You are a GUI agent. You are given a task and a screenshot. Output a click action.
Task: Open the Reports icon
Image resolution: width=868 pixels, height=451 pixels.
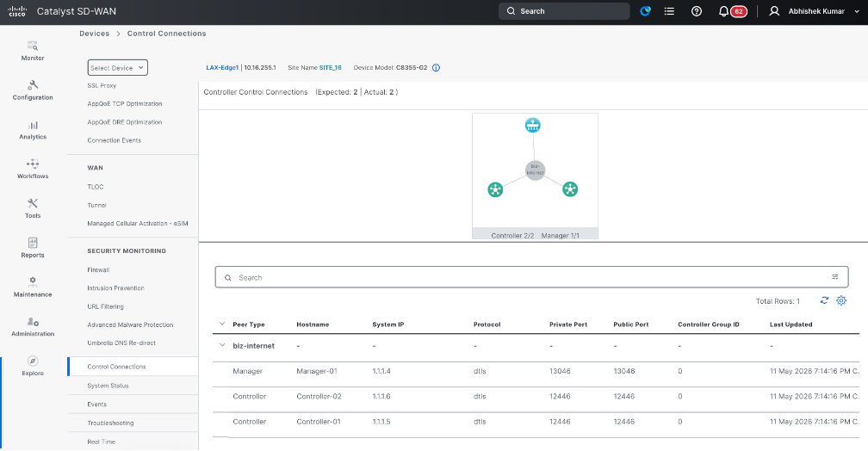pos(33,243)
